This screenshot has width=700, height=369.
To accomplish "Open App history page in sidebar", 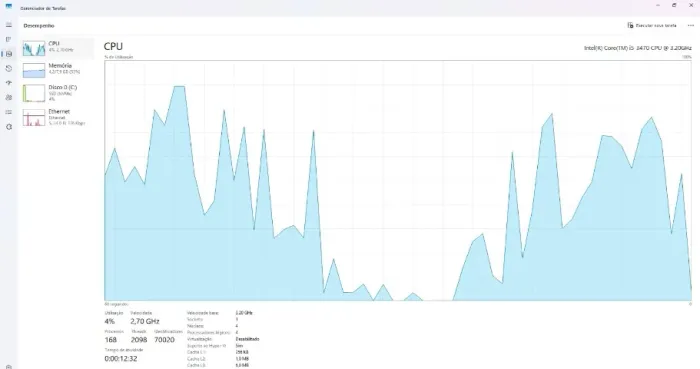I will pos(8,69).
